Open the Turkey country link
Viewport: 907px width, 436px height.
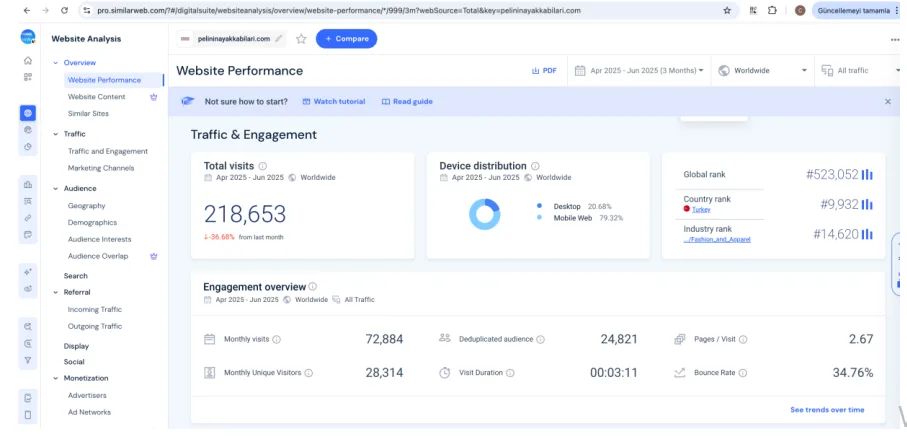tap(701, 209)
